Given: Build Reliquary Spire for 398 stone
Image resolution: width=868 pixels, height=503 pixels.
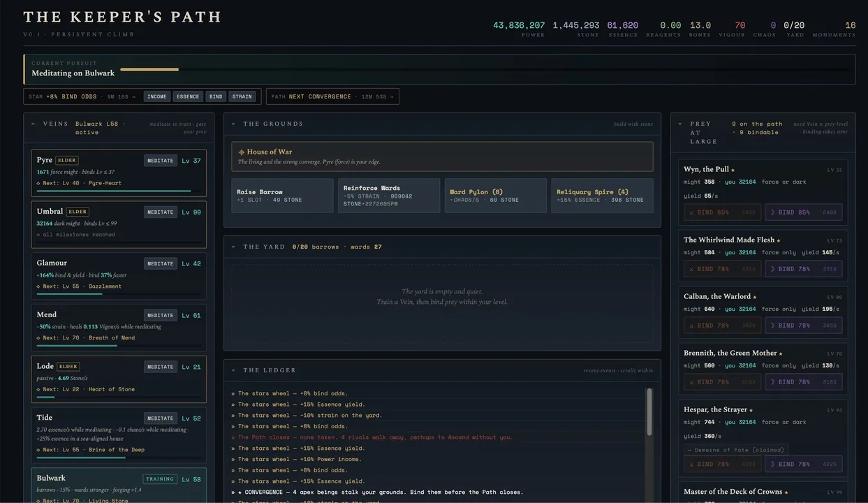Looking at the screenshot, I should [x=602, y=196].
